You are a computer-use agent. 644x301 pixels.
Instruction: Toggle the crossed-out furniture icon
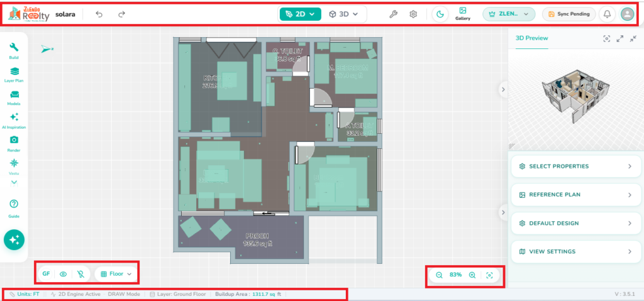[81, 274]
